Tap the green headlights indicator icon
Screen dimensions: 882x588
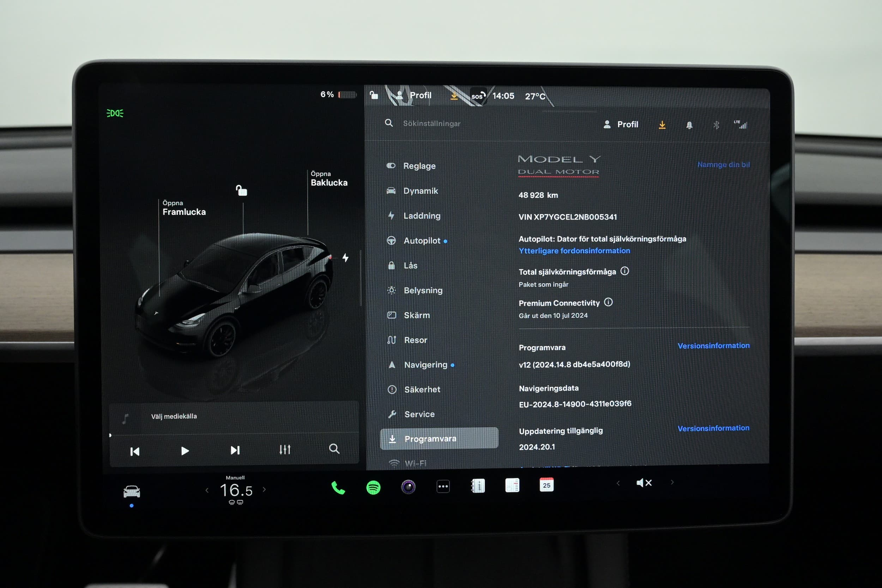(x=115, y=113)
